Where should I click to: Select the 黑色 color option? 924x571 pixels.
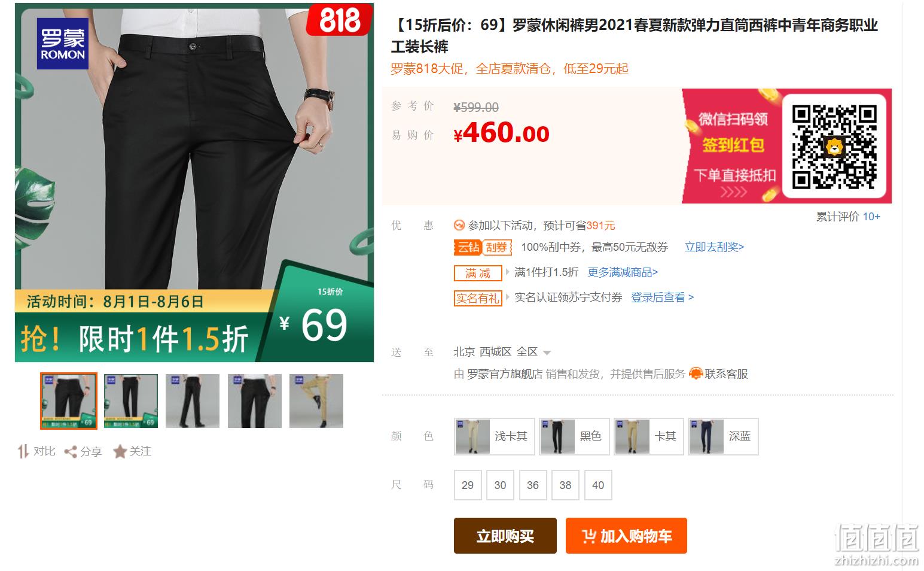574,436
